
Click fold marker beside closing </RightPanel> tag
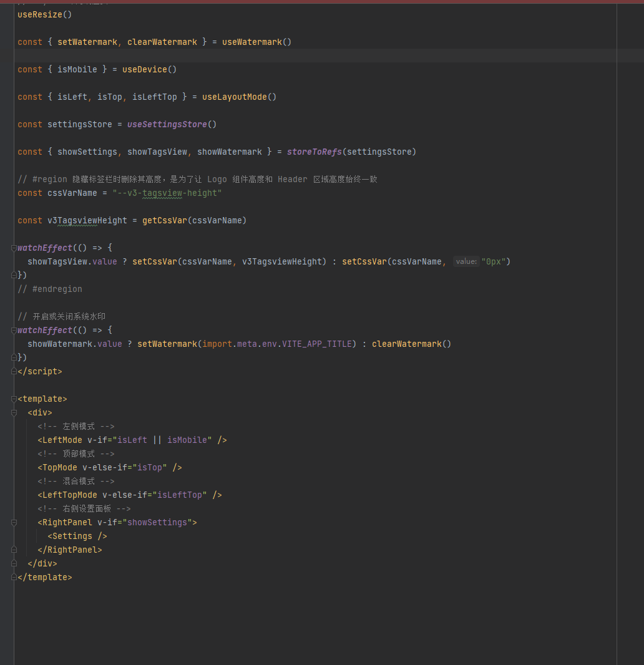(14, 550)
